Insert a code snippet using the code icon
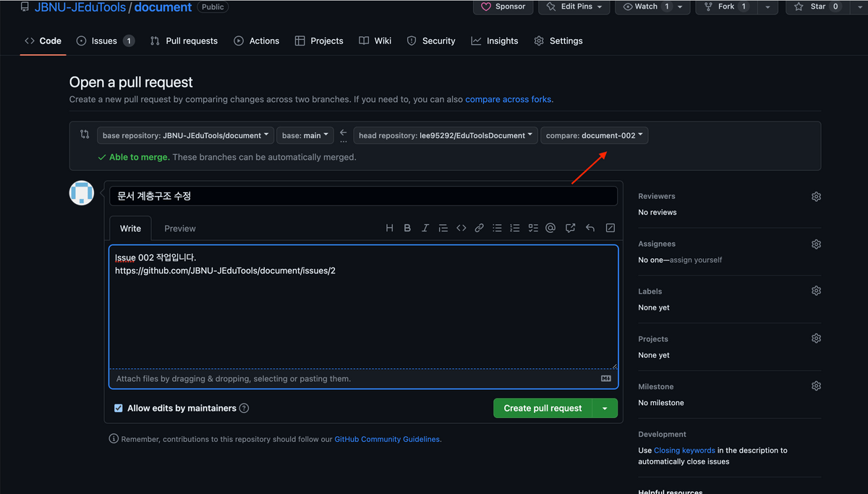The image size is (868, 494). click(x=461, y=228)
